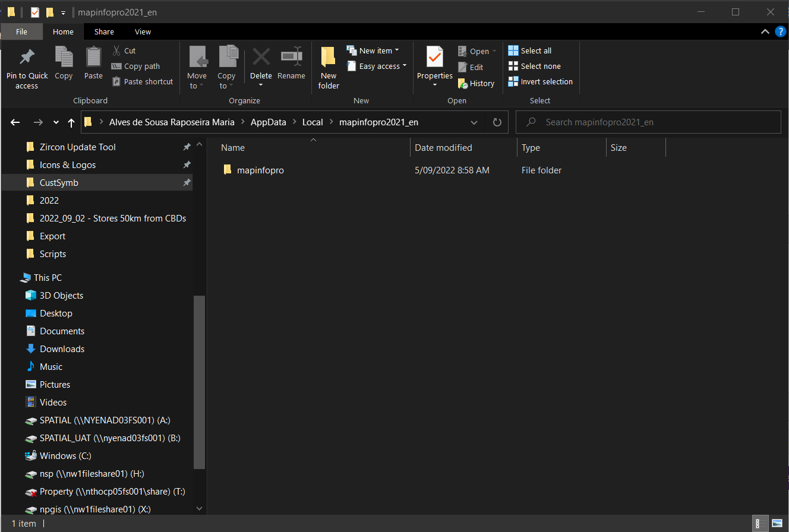Viewport: 789px width, 532px height.
Task: Open Explorer Help with question mark
Action: click(x=780, y=31)
